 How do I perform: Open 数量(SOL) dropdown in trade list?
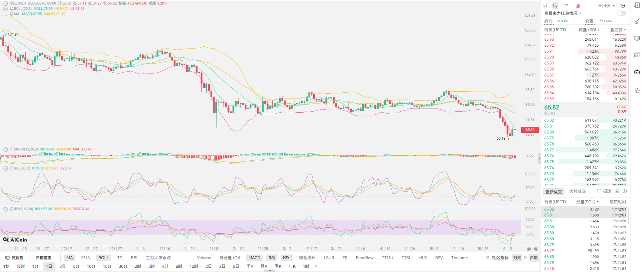[587, 202]
